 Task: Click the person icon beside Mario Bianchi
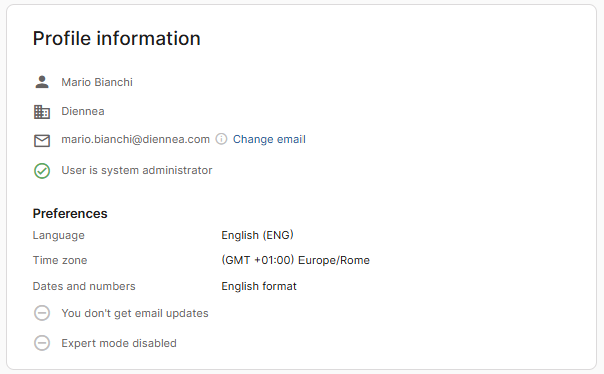click(x=42, y=82)
